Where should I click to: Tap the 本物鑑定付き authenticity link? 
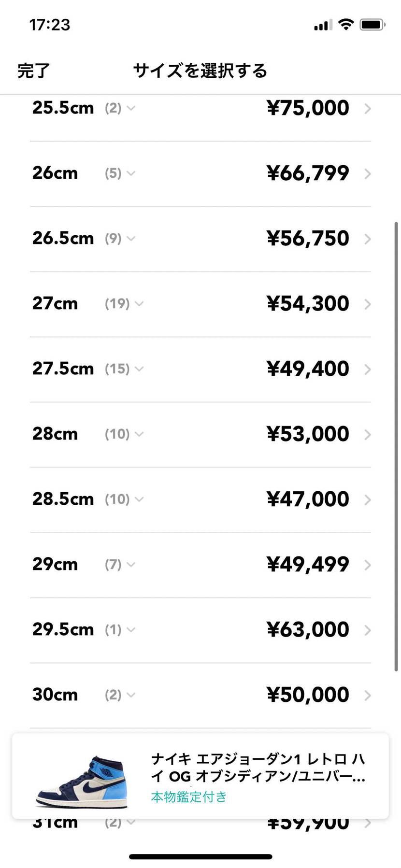tap(189, 797)
